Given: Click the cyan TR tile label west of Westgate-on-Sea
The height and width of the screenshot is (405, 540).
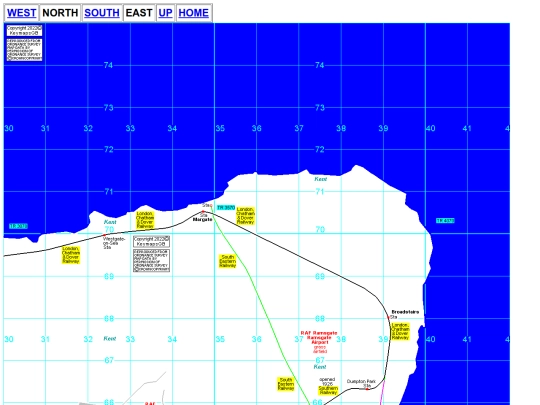Looking at the screenshot, I should click(18, 226).
